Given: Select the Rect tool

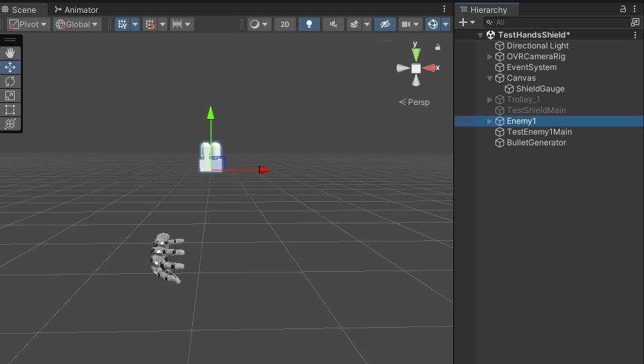Looking at the screenshot, I should click(10, 110).
